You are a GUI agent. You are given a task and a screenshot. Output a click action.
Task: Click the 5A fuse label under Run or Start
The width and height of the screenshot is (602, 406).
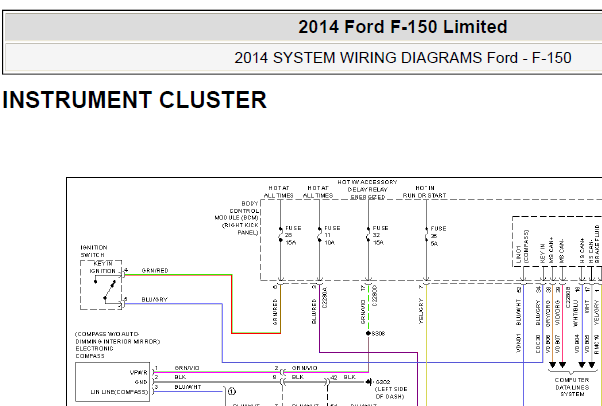[x=438, y=236]
